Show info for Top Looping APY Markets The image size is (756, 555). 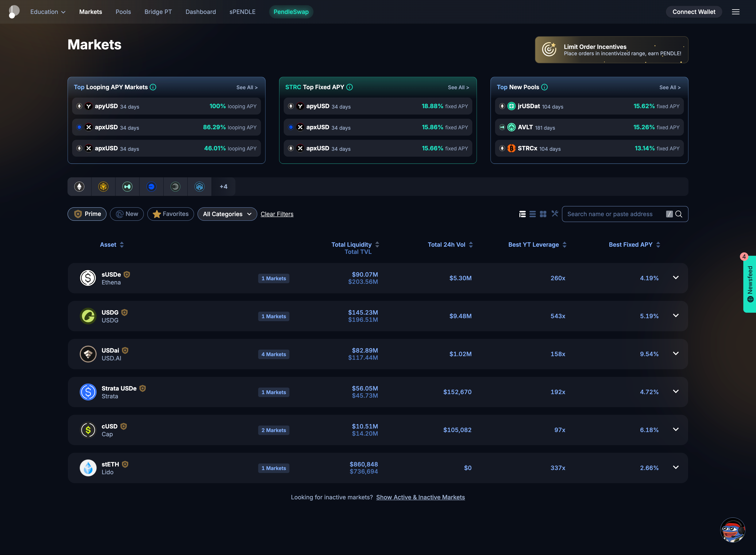click(x=153, y=87)
